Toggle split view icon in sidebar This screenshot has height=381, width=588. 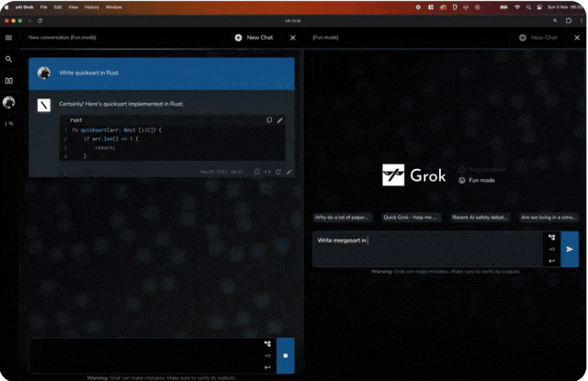(8, 81)
